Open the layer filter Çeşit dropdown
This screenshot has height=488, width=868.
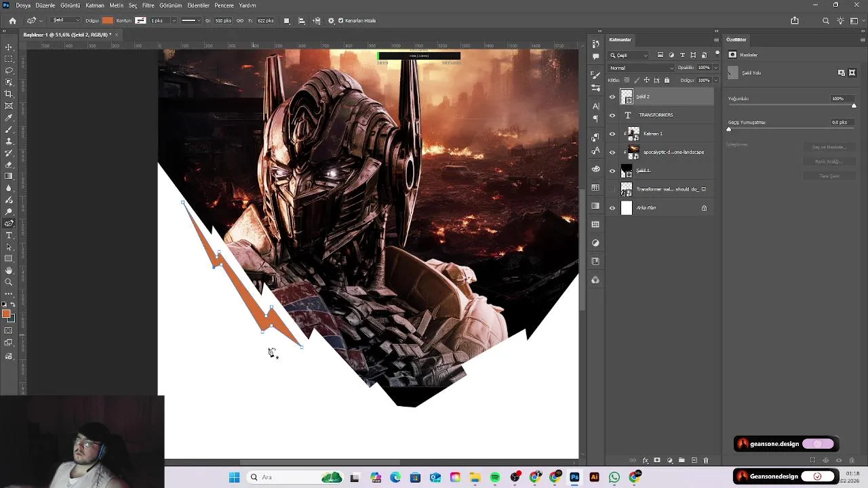pos(629,55)
